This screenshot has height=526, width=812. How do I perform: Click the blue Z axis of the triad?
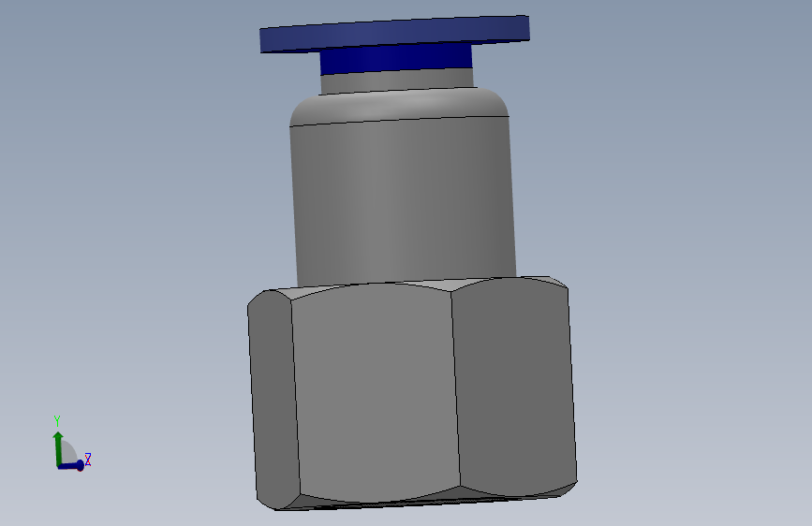71,466
